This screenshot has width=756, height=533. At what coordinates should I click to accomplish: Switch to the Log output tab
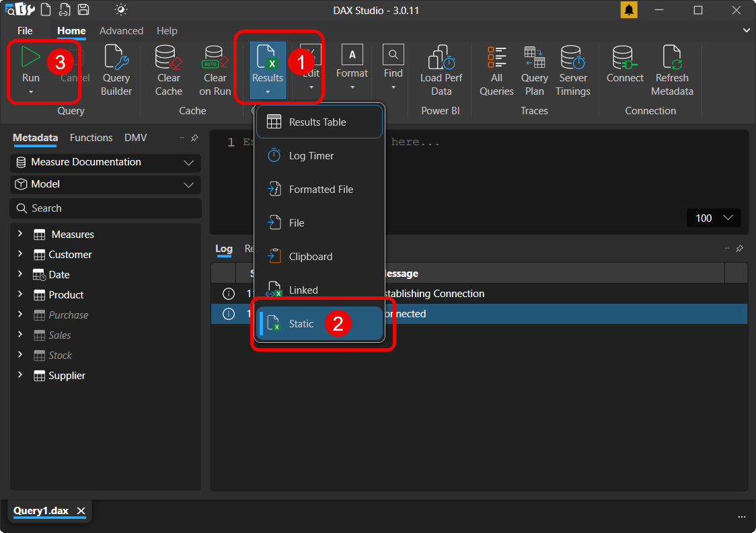click(x=224, y=249)
